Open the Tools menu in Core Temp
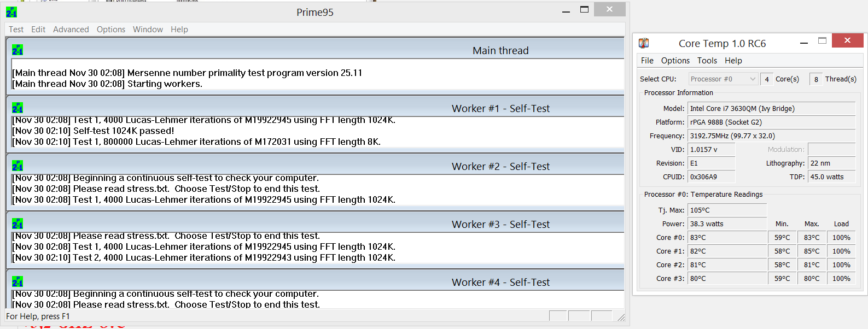Viewport: 868px width, 329px height. pyautogui.click(x=707, y=61)
